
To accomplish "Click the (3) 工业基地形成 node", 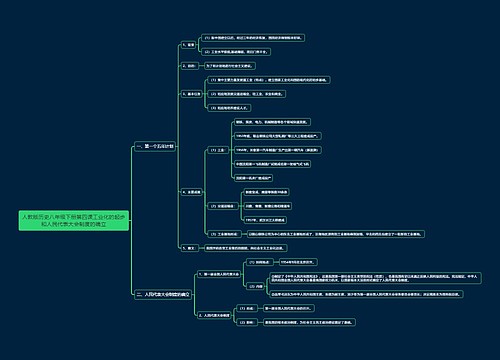I will pos(224,234).
